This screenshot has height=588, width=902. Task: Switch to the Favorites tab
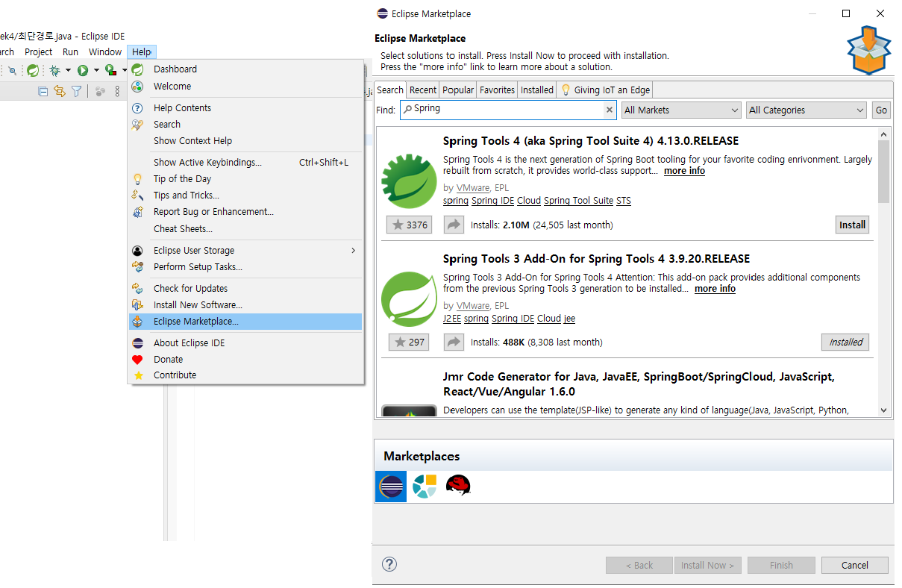[497, 90]
